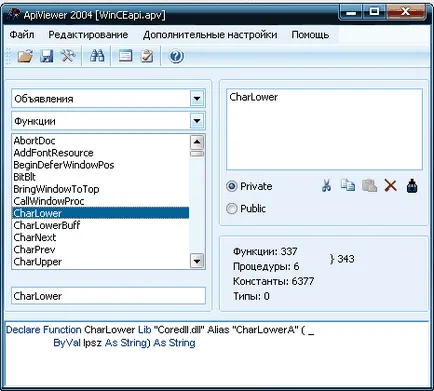The image size is (434, 391).
Task: Click the function list scroll down arrow
Action: (x=197, y=261)
